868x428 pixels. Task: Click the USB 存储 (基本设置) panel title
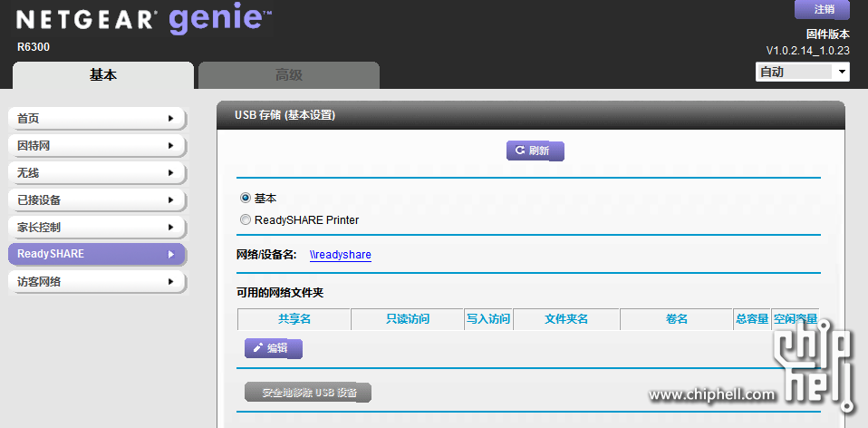click(x=285, y=115)
